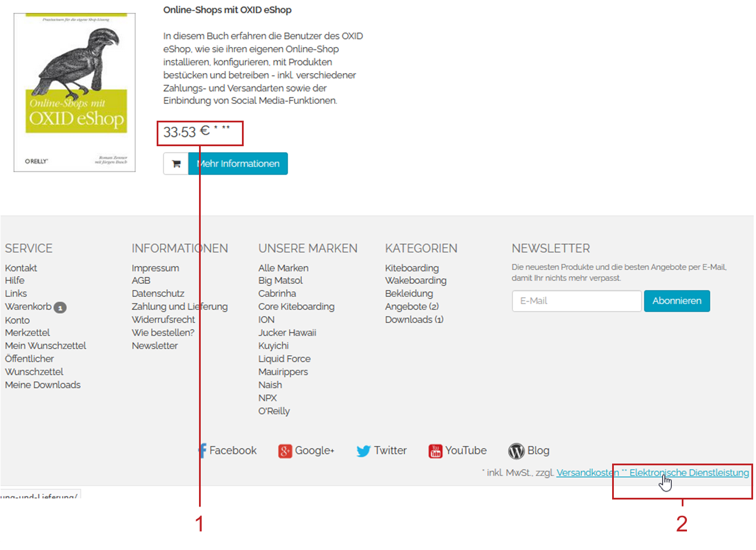Select the ION brand
Viewport: 756px width, 550px height.
point(266,320)
